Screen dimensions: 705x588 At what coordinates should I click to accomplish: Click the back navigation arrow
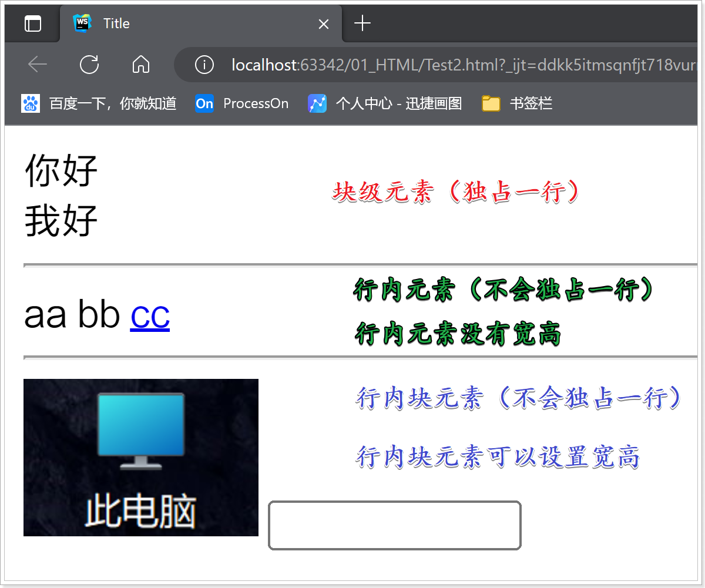[x=38, y=65]
